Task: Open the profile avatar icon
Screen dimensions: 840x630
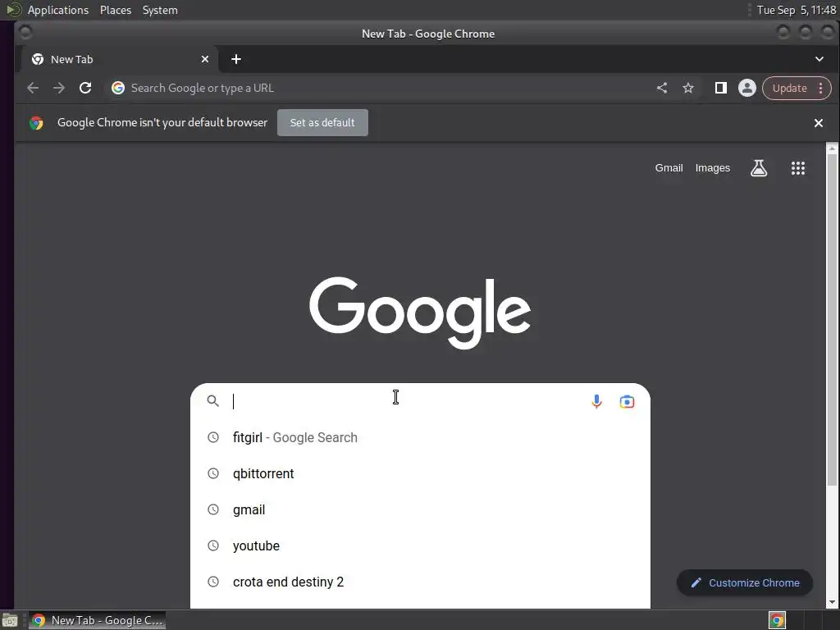Action: 746,88
